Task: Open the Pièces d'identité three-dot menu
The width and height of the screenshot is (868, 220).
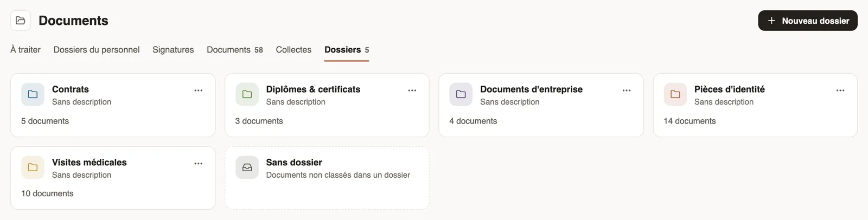Action: pyautogui.click(x=840, y=90)
